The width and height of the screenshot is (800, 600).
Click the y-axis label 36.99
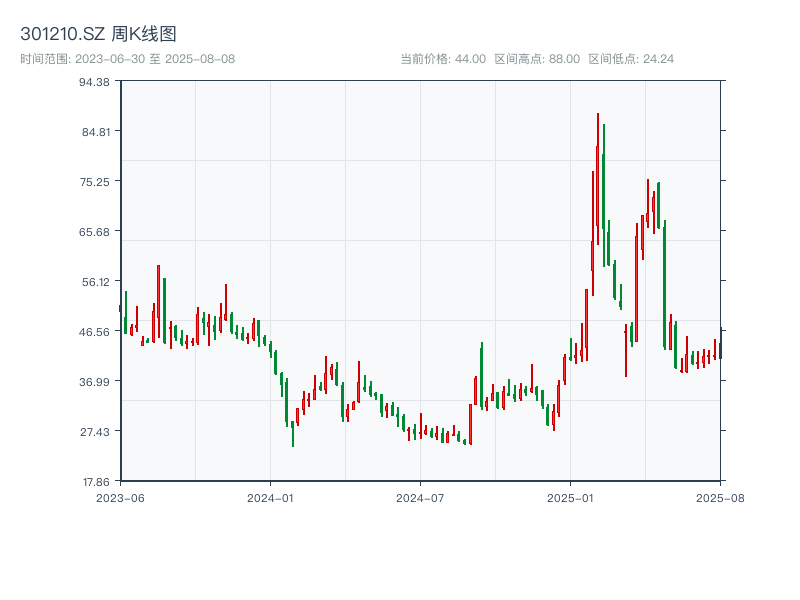click(94, 382)
